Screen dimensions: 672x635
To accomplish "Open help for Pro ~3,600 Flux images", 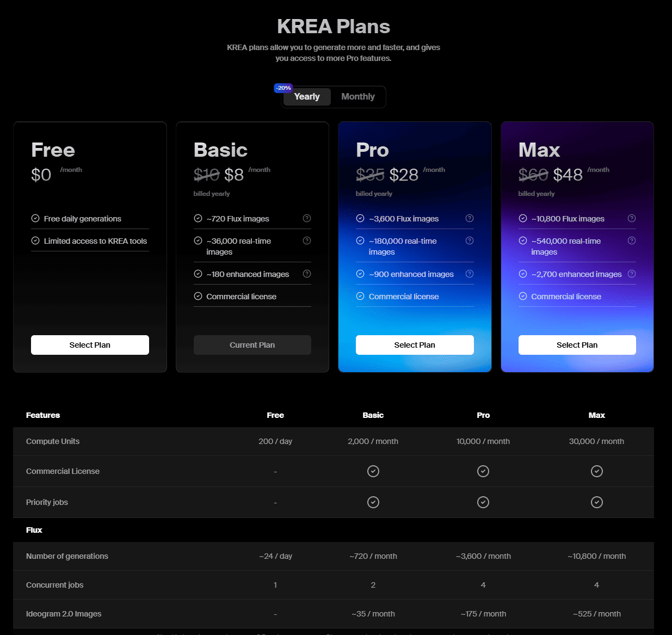I will [470, 218].
